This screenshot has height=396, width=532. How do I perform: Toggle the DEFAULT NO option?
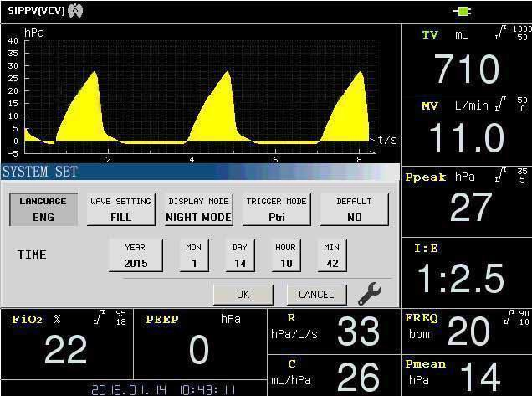pos(354,209)
